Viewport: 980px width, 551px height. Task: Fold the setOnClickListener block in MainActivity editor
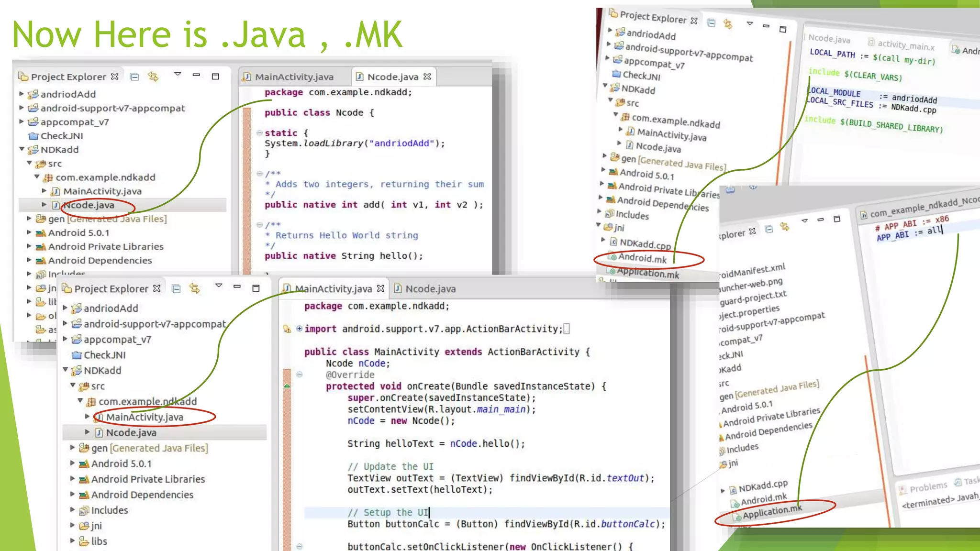pyautogui.click(x=299, y=546)
